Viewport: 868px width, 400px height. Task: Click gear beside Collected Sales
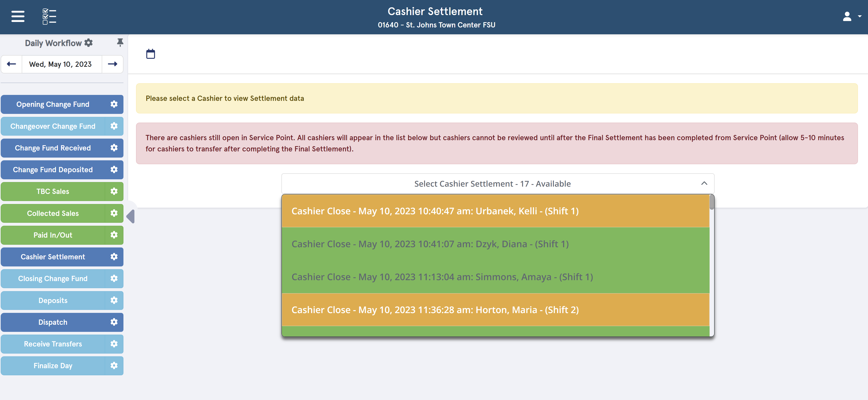[x=114, y=213]
